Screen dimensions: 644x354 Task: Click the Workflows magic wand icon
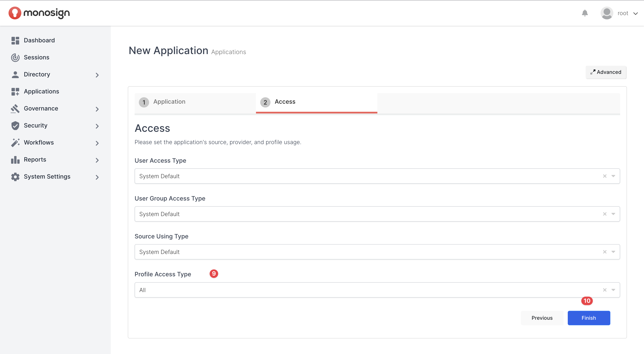[15, 142]
